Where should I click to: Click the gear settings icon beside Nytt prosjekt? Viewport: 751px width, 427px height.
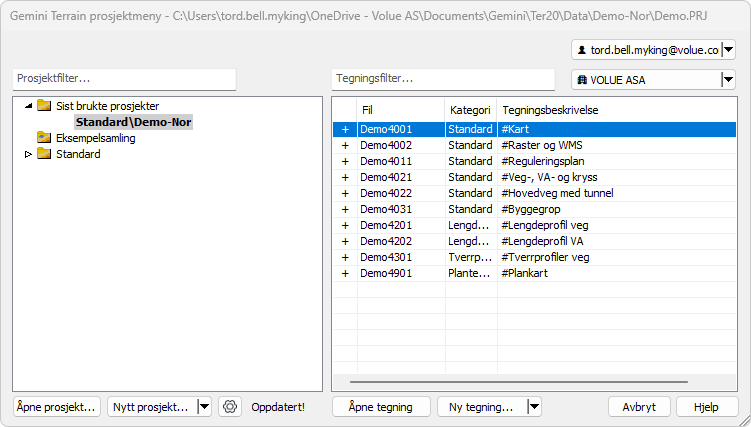pyautogui.click(x=230, y=407)
